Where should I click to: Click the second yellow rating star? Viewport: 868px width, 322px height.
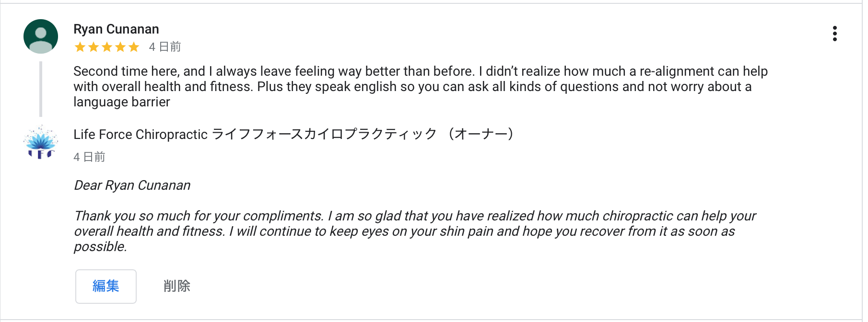point(94,47)
